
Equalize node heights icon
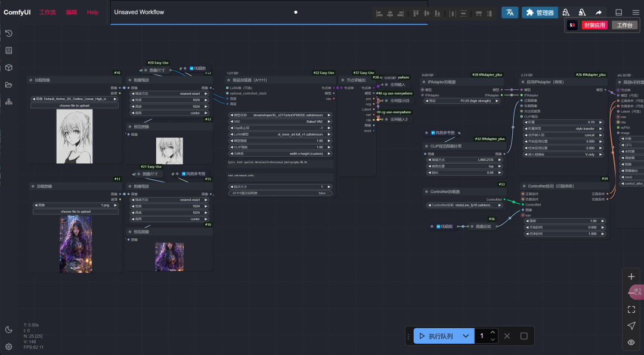pos(489,14)
